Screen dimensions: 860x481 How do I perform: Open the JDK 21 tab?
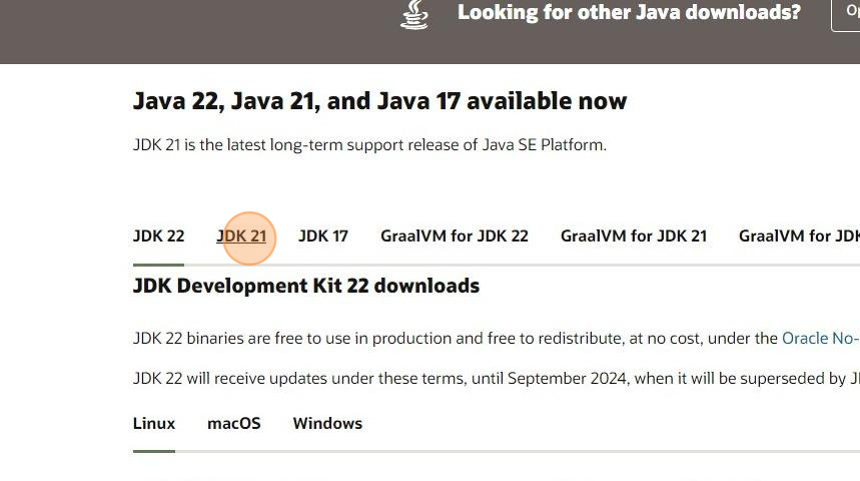click(x=242, y=236)
